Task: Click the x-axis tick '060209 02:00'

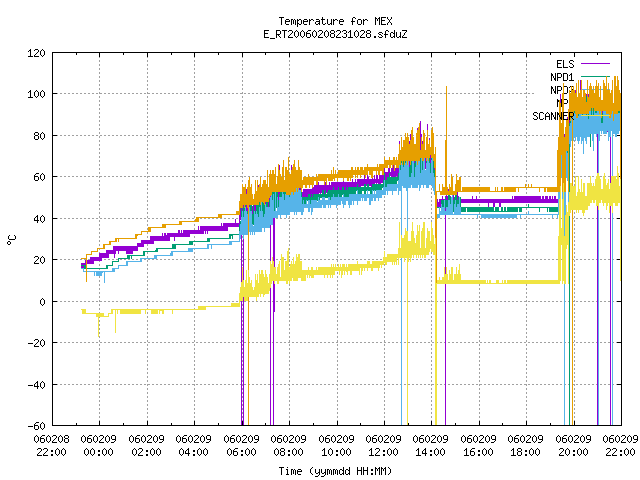Action: [147, 446]
